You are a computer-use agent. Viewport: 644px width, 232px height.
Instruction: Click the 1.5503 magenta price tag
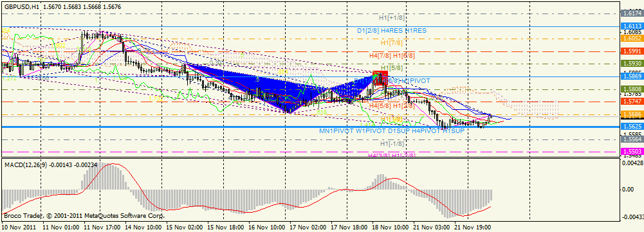point(633,152)
